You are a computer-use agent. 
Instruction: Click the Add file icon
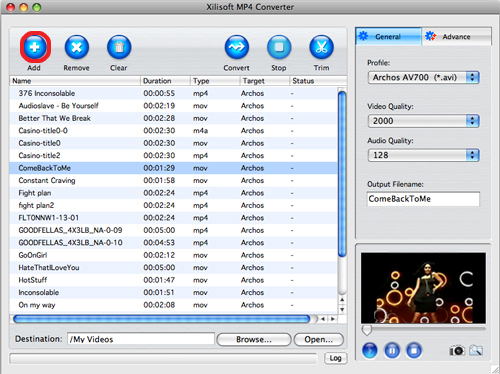pos(35,47)
